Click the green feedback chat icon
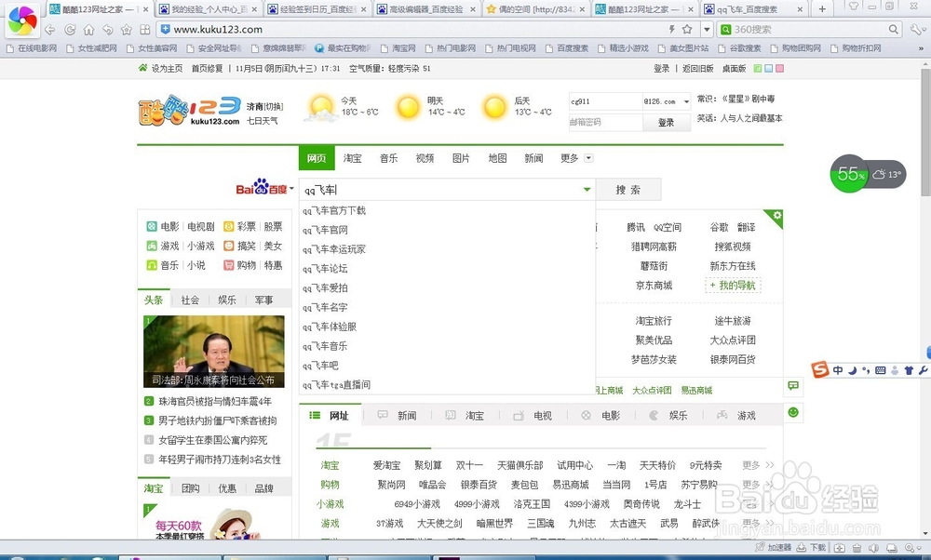Image resolution: width=931 pixels, height=560 pixels. click(792, 386)
